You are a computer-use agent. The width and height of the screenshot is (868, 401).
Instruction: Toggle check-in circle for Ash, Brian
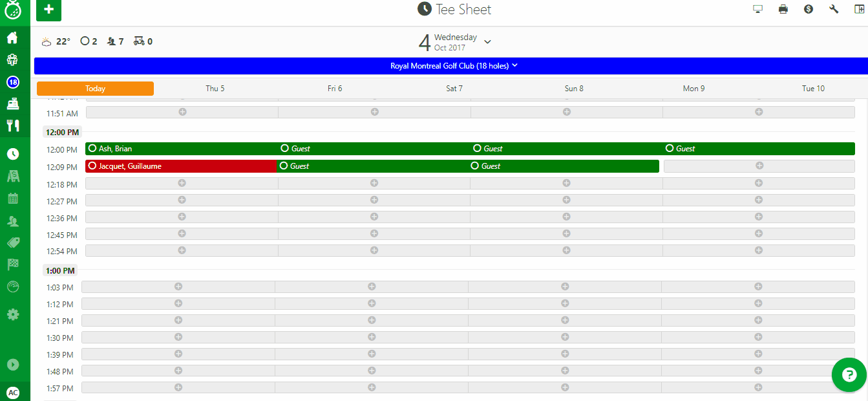[x=92, y=149]
